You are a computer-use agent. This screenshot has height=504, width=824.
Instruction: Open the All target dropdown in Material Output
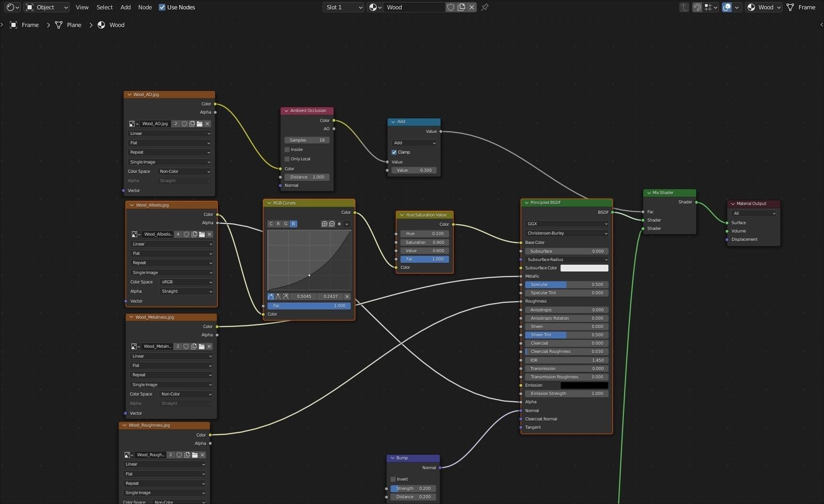(754, 213)
